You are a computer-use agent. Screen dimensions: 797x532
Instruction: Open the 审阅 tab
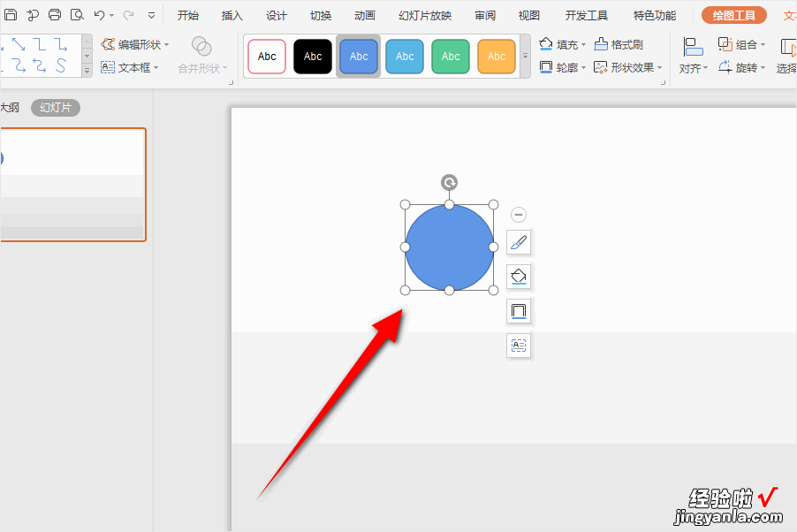[485, 16]
